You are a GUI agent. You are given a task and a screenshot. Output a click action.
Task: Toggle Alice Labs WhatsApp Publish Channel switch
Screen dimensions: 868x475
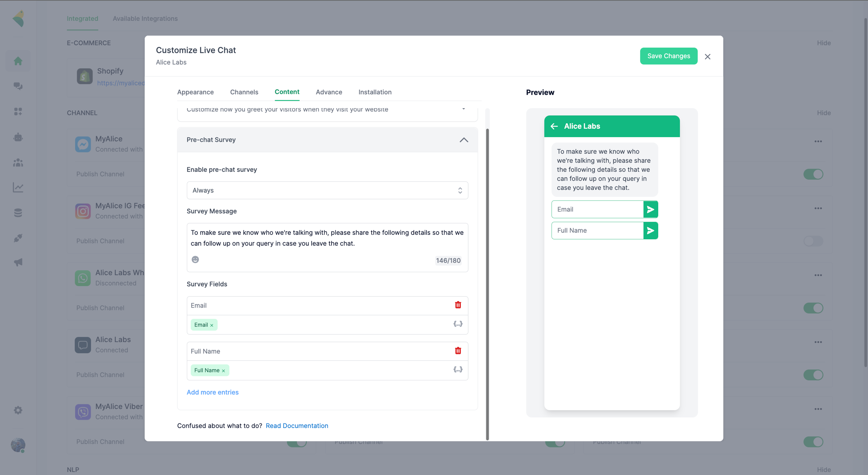813,308
